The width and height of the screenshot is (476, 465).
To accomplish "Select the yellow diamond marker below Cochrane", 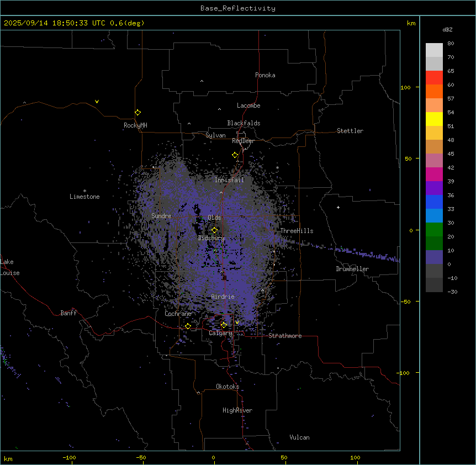I will click(188, 326).
